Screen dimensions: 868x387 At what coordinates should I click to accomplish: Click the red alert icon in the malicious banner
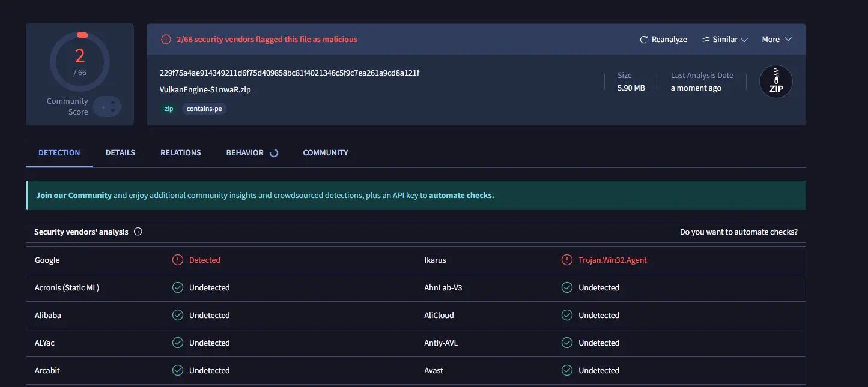pyautogui.click(x=166, y=40)
